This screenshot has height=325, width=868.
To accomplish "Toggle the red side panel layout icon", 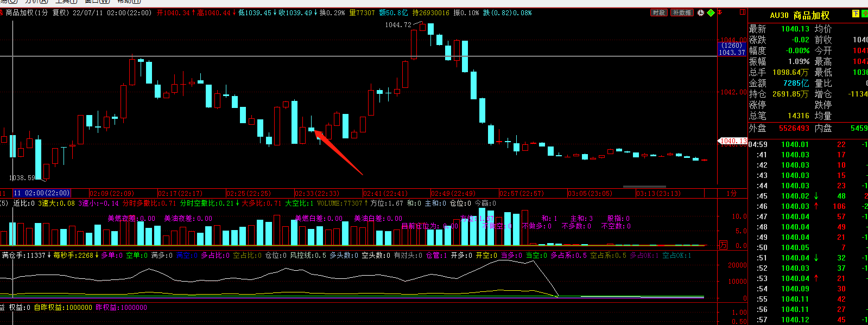I will click(x=743, y=12).
